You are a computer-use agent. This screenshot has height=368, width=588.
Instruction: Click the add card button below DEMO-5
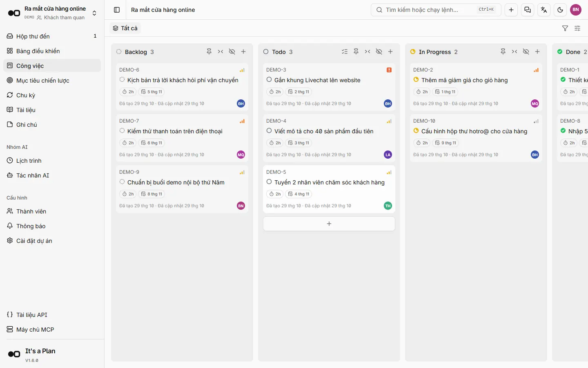tap(329, 224)
